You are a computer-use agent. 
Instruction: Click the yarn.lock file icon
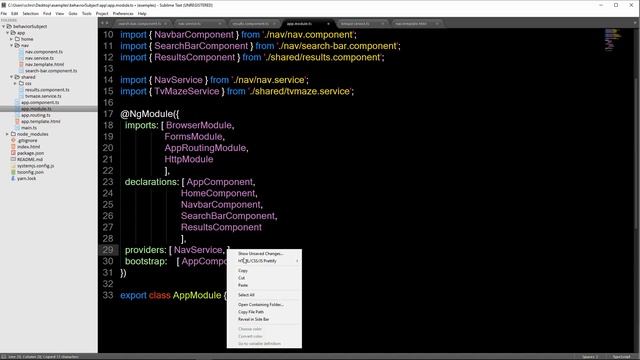(13, 178)
